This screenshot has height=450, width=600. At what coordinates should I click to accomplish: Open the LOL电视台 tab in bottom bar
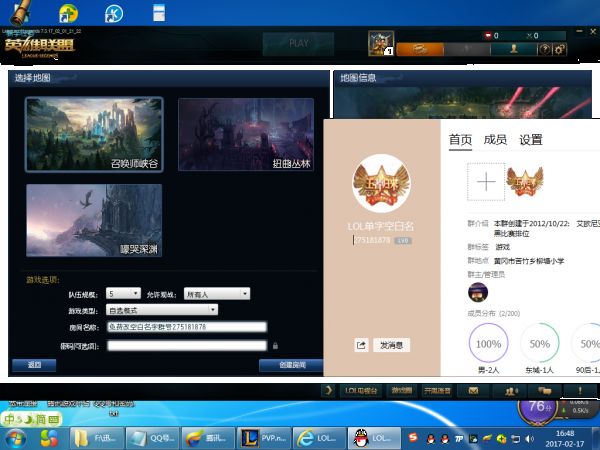tap(361, 391)
